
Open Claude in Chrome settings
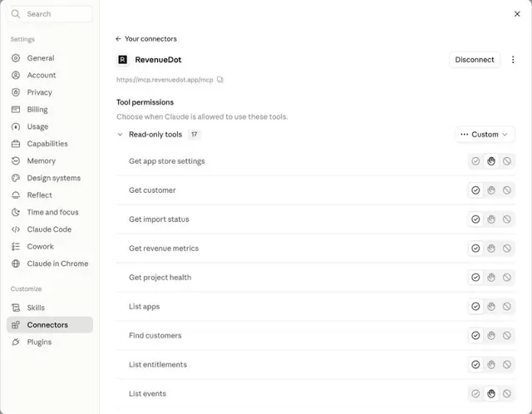pyautogui.click(x=50, y=264)
